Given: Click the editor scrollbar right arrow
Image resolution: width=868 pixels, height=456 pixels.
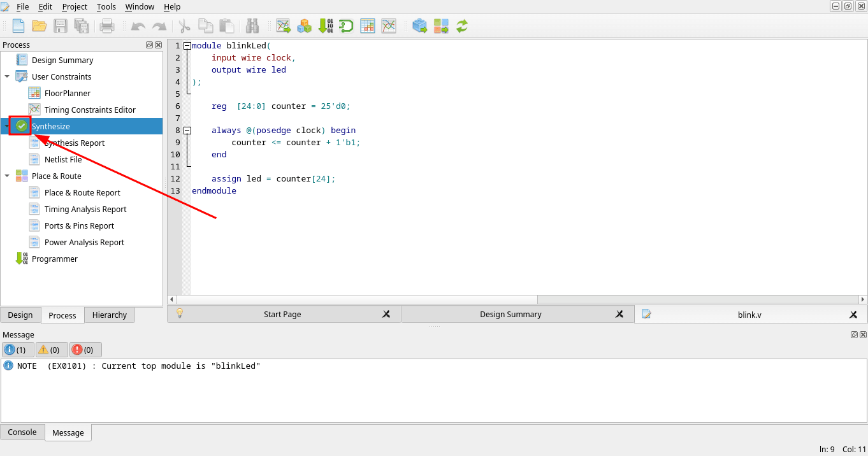Looking at the screenshot, I should tap(863, 299).
